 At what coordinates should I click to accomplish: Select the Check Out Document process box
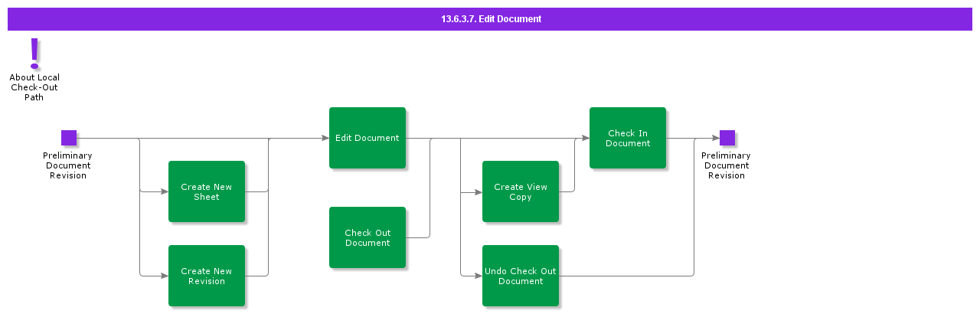367,237
